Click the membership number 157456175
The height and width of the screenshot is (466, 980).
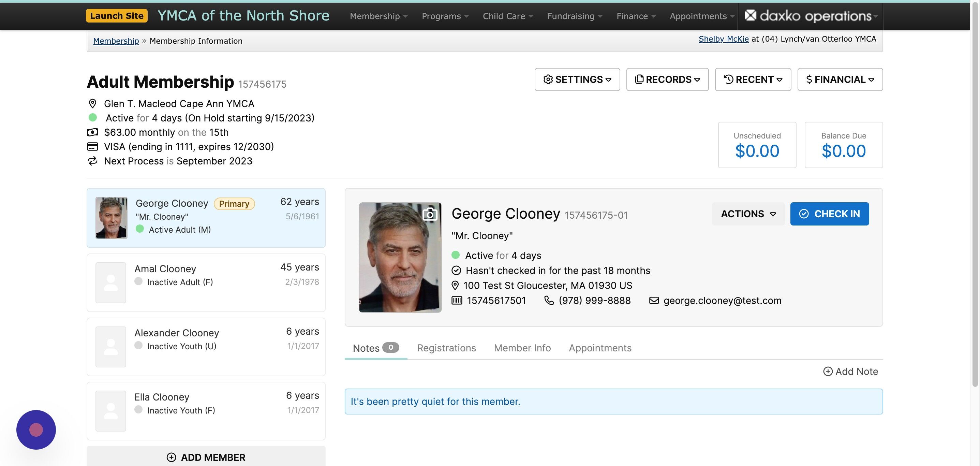[x=262, y=84]
